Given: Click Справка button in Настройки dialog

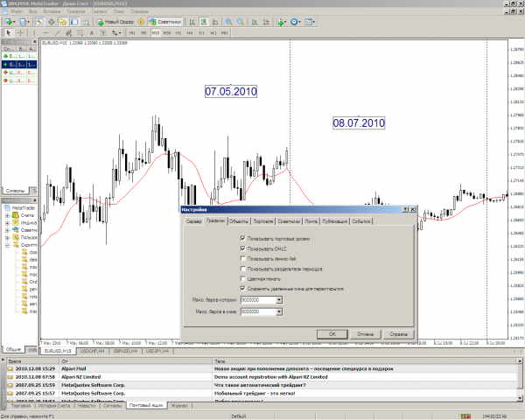Looking at the screenshot, I should tap(398, 334).
